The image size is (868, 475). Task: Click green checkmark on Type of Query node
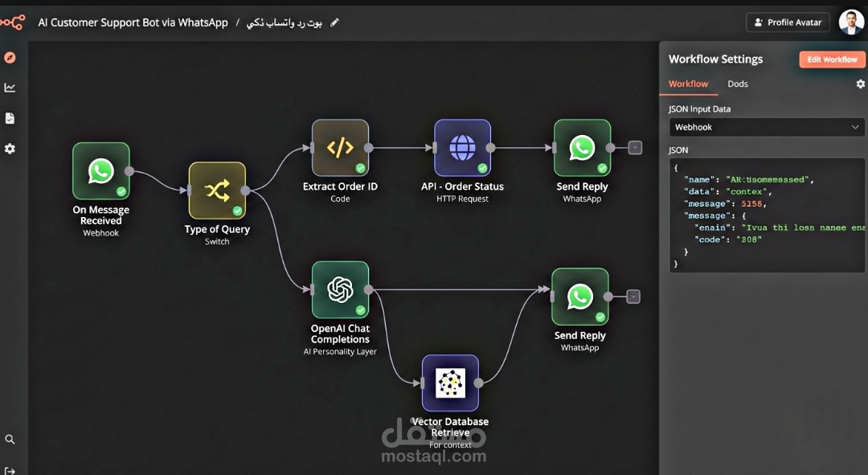pyautogui.click(x=237, y=211)
